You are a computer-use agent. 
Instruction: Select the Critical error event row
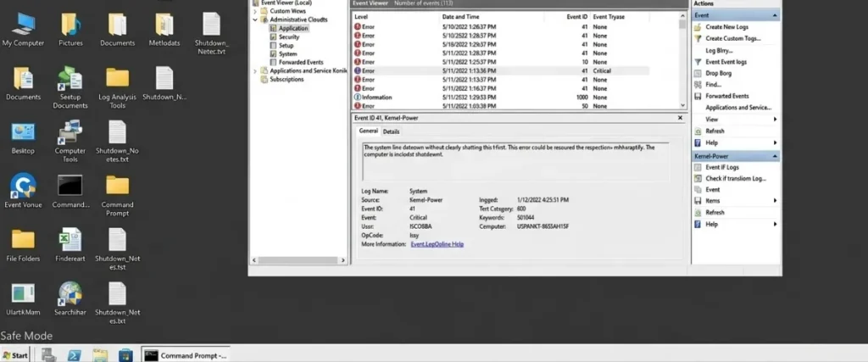click(500, 71)
